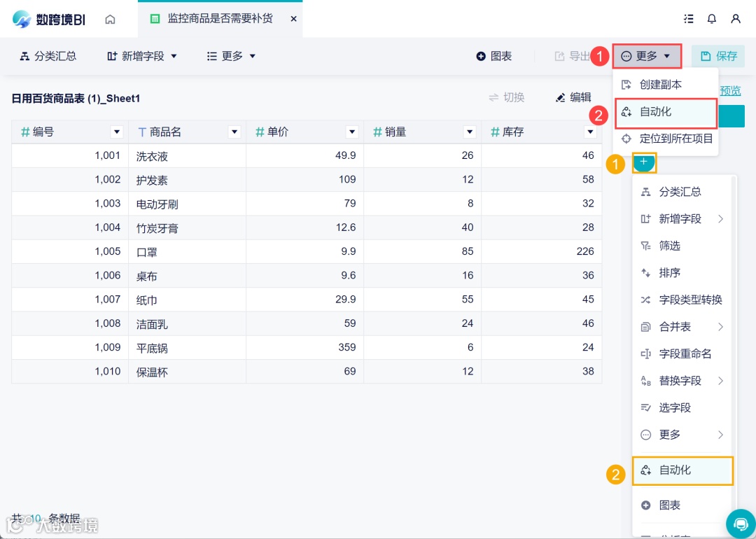Viewport: 756px width, 539px height.
Task: Expand 合并表 submenu chevron
Action: point(720,327)
